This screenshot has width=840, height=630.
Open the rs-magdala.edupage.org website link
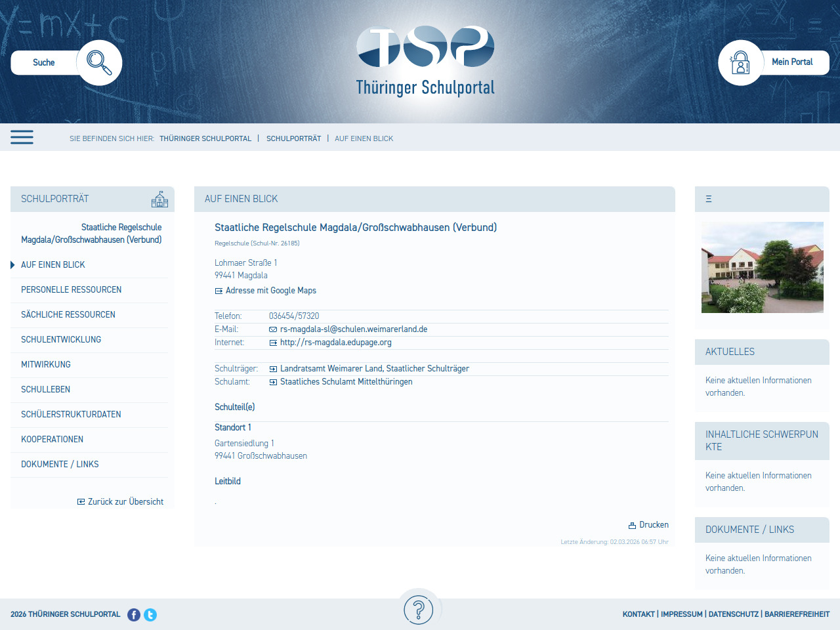335,343
